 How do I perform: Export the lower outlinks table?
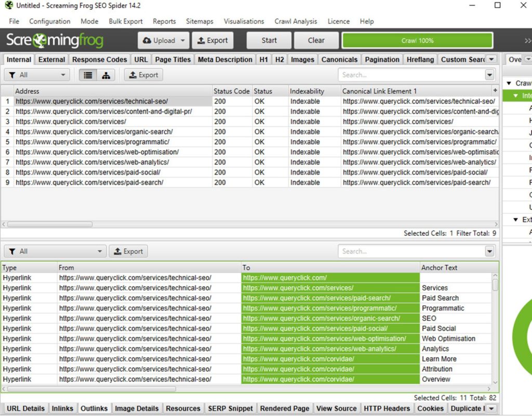tap(128, 251)
